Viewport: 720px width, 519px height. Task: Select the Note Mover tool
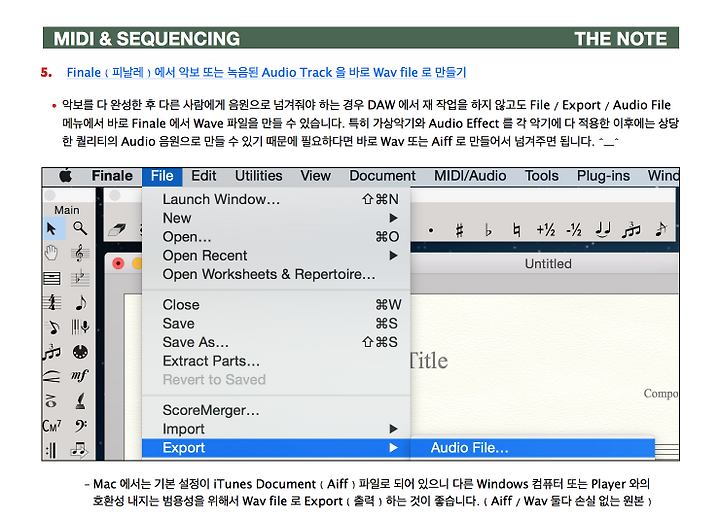pyautogui.click(x=80, y=450)
